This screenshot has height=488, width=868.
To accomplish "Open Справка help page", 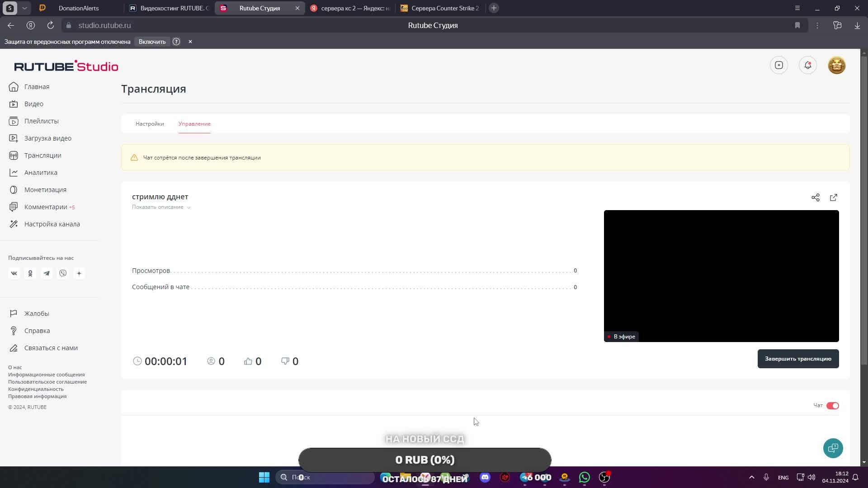I will coord(29,331).
